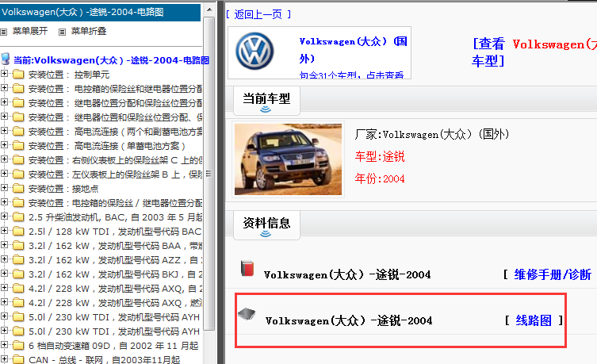Expand the 安装位置：控制单元 tree node

[4, 73]
